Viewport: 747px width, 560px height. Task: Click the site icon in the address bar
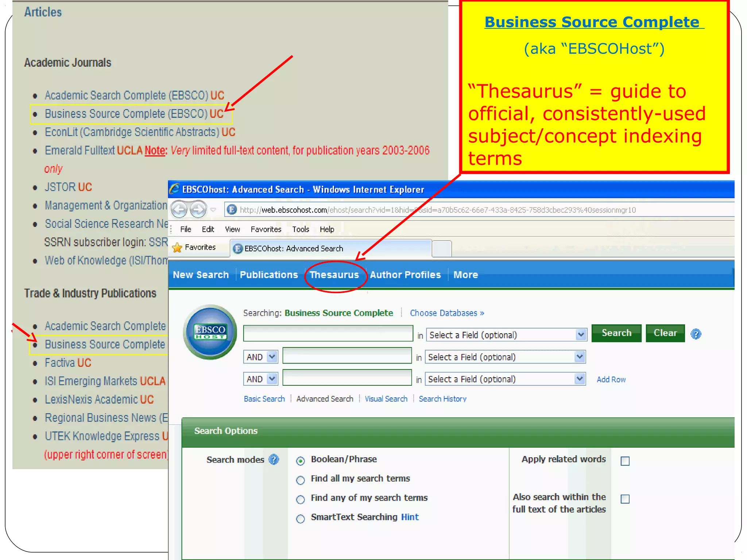(x=231, y=210)
